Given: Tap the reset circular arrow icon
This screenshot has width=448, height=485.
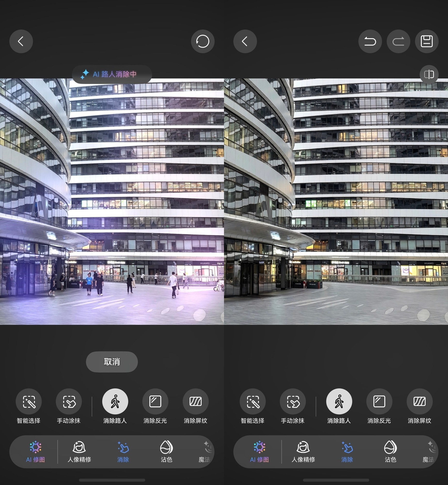Looking at the screenshot, I should point(203,41).
